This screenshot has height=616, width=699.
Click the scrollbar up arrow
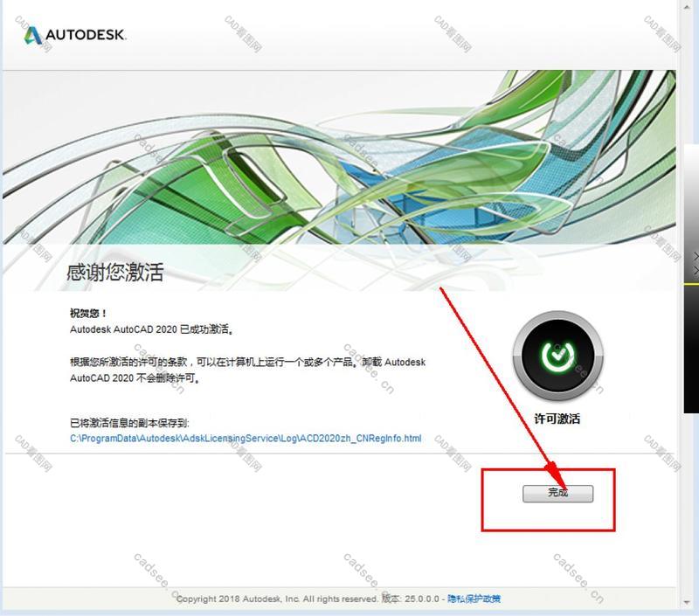point(687,5)
